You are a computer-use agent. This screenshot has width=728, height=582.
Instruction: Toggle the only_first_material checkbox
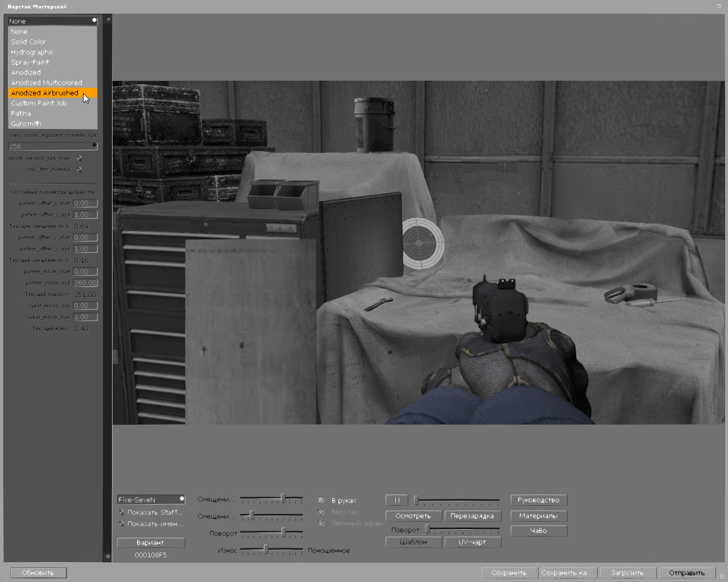coord(79,169)
